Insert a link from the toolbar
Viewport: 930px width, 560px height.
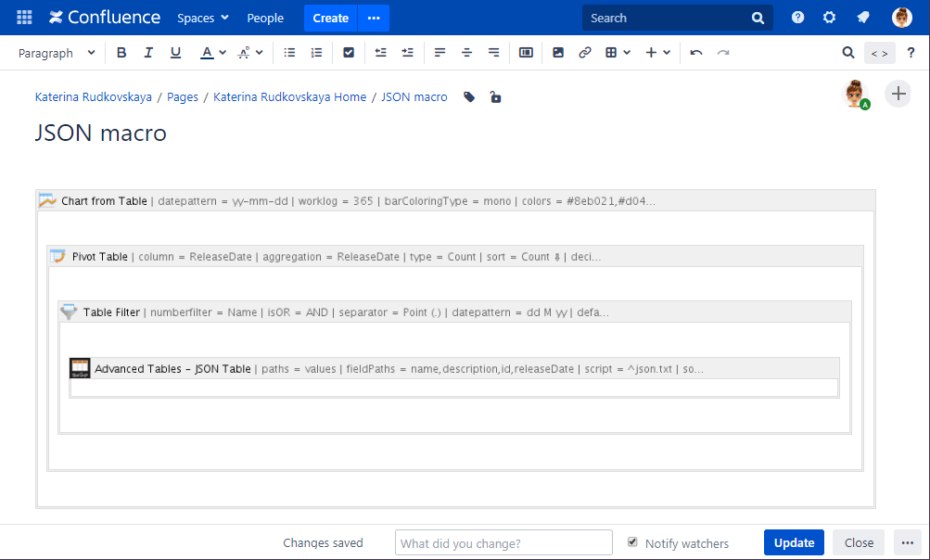585,53
